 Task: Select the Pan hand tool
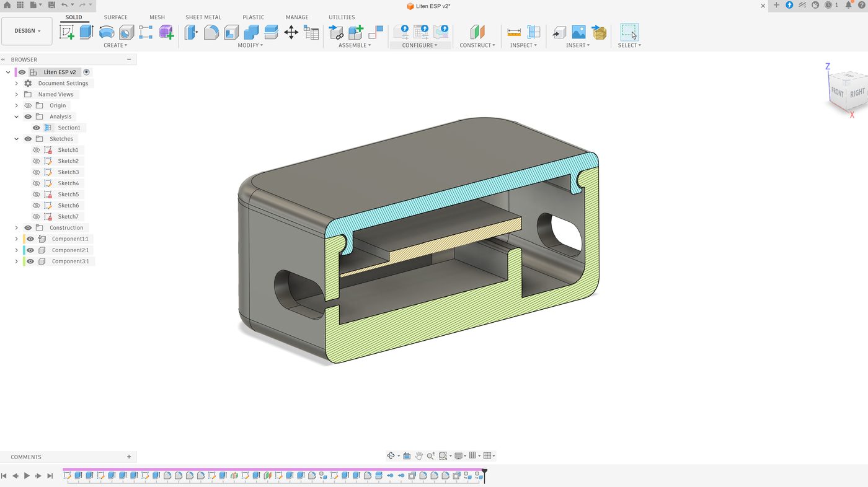pyautogui.click(x=419, y=455)
